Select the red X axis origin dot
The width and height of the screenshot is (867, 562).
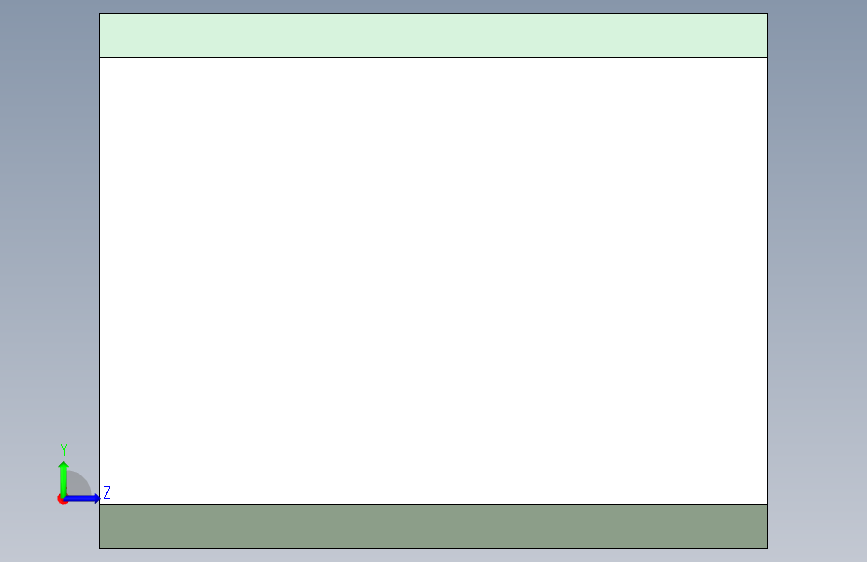(x=62, y=499)
